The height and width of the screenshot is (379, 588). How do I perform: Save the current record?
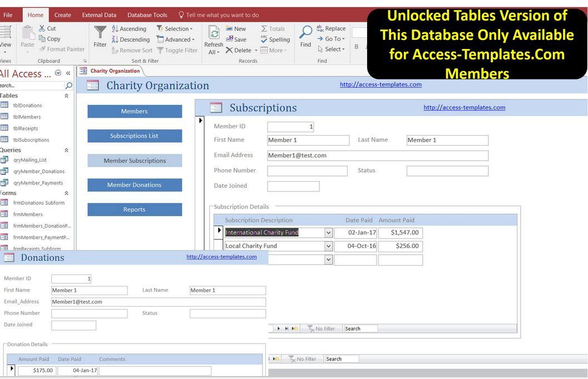coord(236,39)
